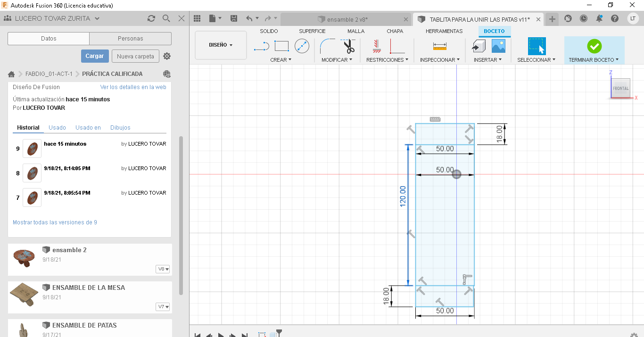The width and height of the screenshot is (644, 337).
Task: Expand the CREAR menu
Action: pyautogui.click(x=281, y=60)
